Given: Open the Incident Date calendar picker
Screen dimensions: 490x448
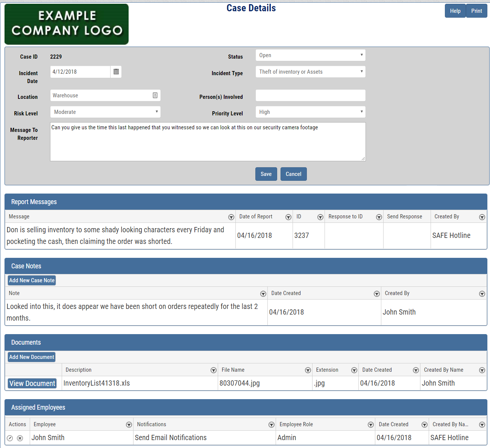Looking at the screenshot, I should pos(116,72).
